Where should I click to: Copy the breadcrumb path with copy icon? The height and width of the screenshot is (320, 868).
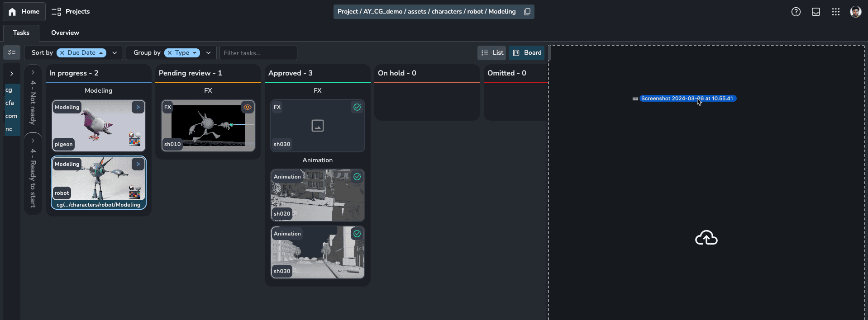pyautogui.click(x=527, y=12)
